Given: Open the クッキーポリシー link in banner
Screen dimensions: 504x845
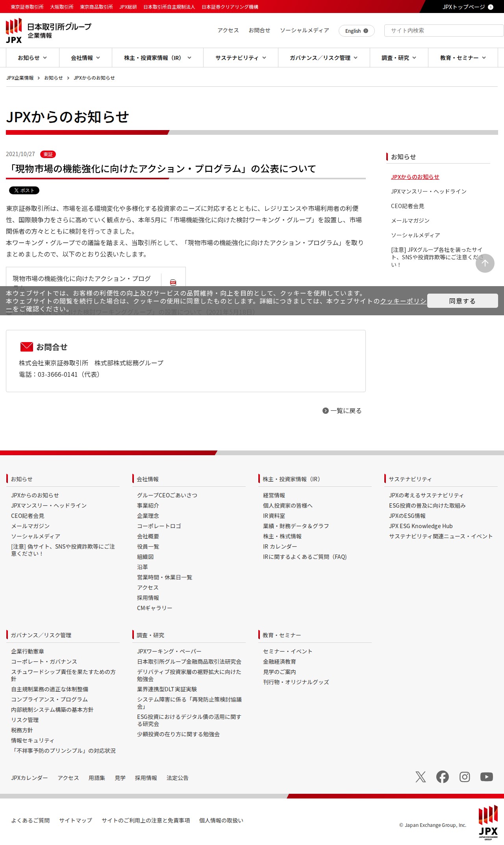Looking at the screenshot, I should [x=403, y=301].
